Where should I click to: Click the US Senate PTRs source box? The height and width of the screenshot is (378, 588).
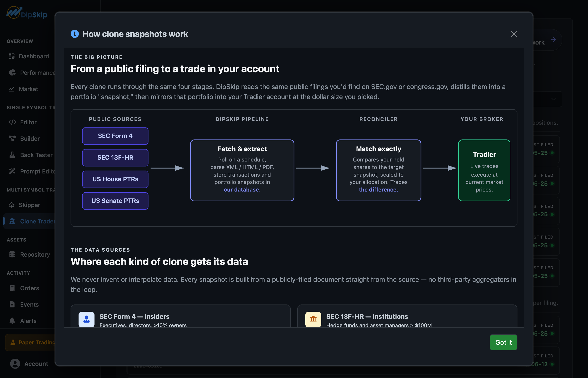115,201
